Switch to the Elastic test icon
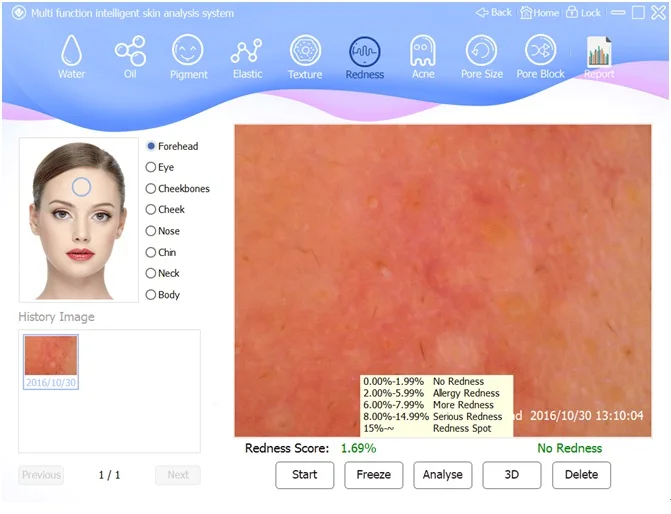This screenshot has height=514, width=671. 246,51
